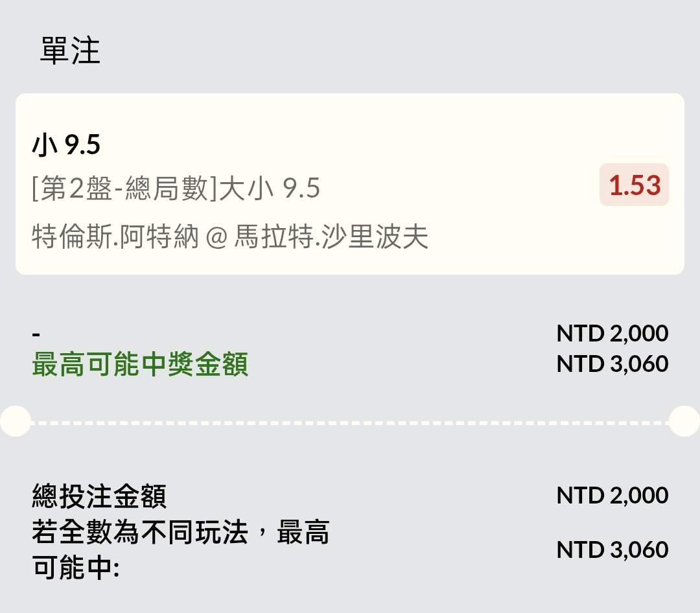
Task: Click the 若全數為不同玩法，最高 text line
Action: click(x=180, y=533)
